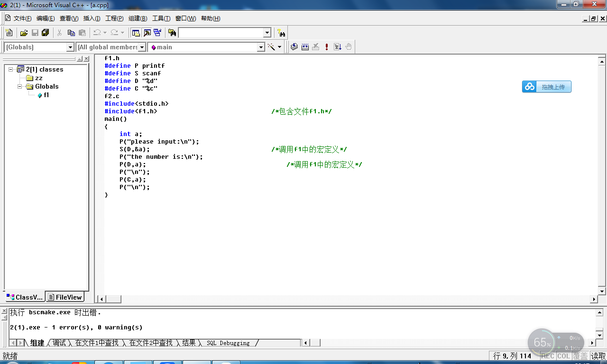
Task: Click the Copy icon
Action: (x=71, y=33)
